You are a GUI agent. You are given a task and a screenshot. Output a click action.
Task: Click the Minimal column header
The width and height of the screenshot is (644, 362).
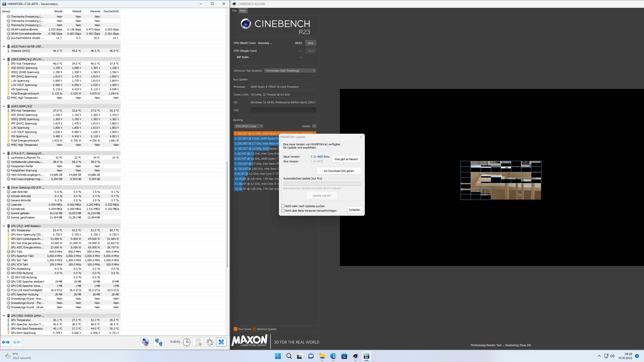[73, 11]
